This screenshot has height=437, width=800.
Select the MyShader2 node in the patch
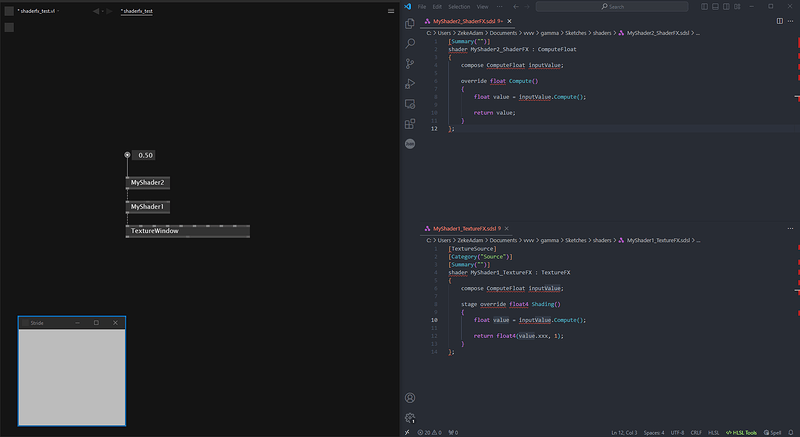point(147,183)
